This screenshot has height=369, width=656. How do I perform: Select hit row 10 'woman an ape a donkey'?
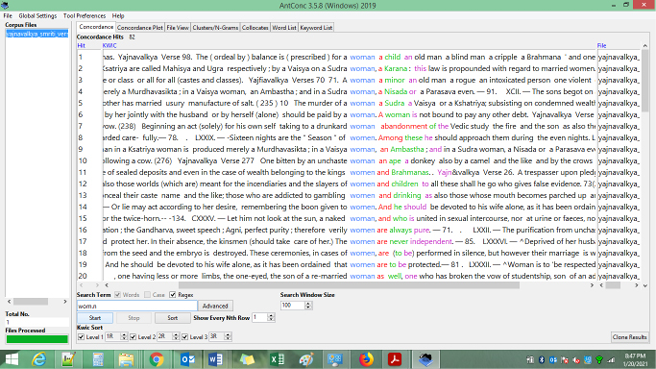(x=359, y=161)
